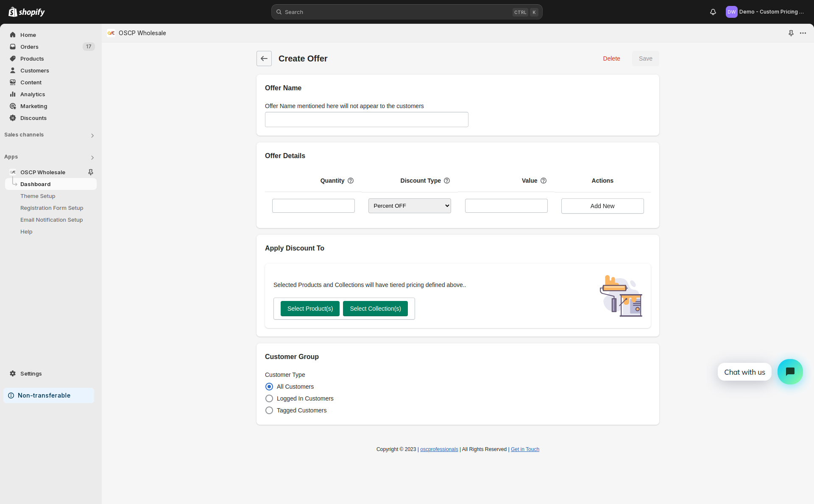
Task: Click the Select Product(s) button
Action: 310,309
